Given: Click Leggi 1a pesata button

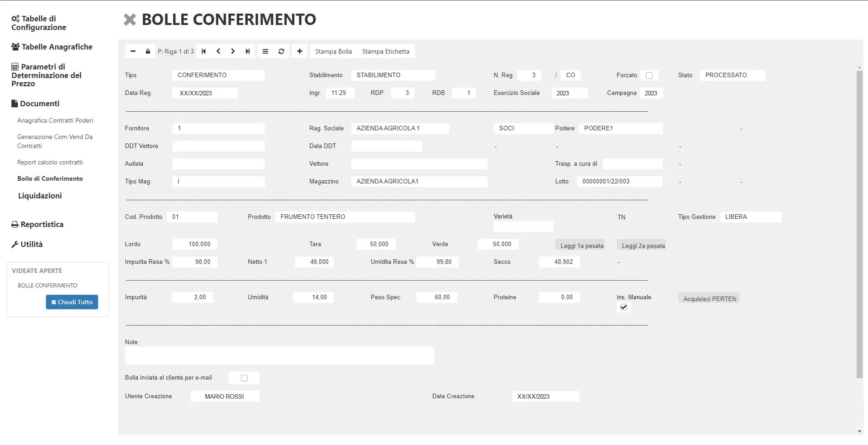Looking at the screenshot, I should coord(580,245).
